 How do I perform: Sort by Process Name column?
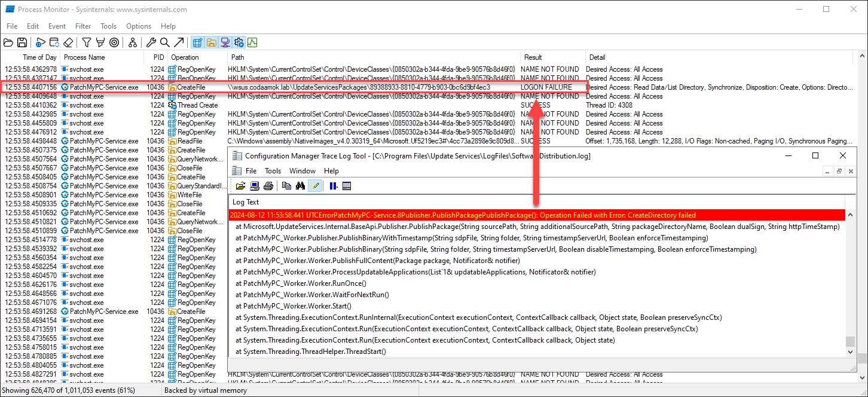tap(102, 57)
